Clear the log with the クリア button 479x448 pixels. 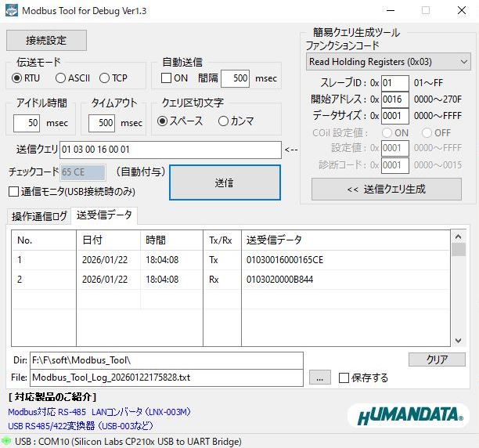437,359
